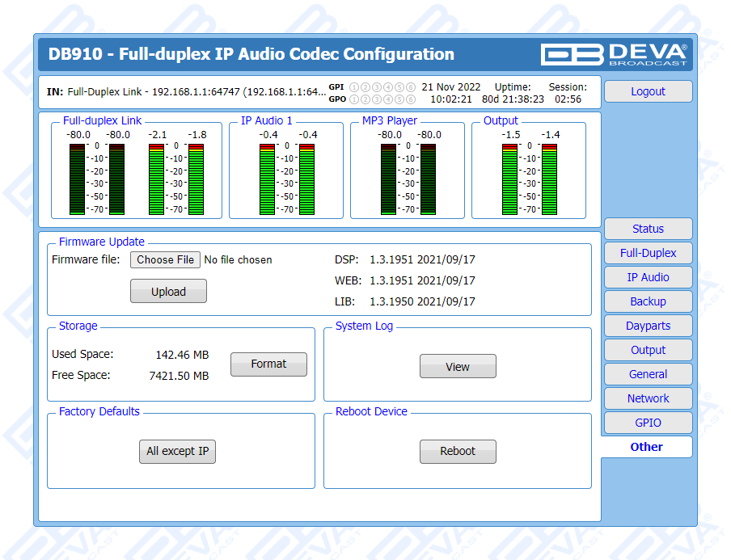Select the Dayparts tab

click(x=648, y=326)
